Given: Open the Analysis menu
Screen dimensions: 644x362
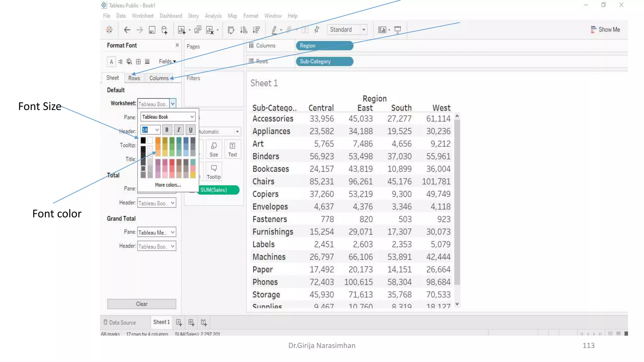Looking at the screenshot, I should click(213, 16).
